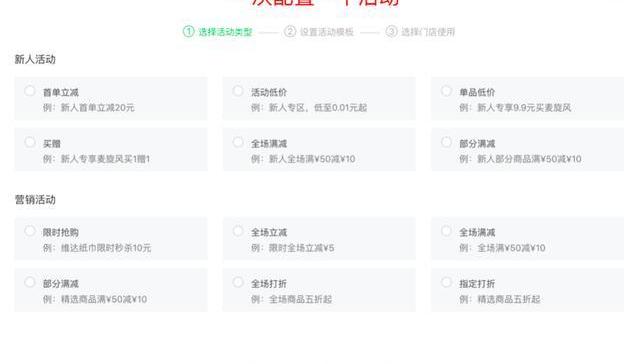This screenshot has height=364, width=640.
Task: Click the green circled number 1 icon
Action: [189, 31]
